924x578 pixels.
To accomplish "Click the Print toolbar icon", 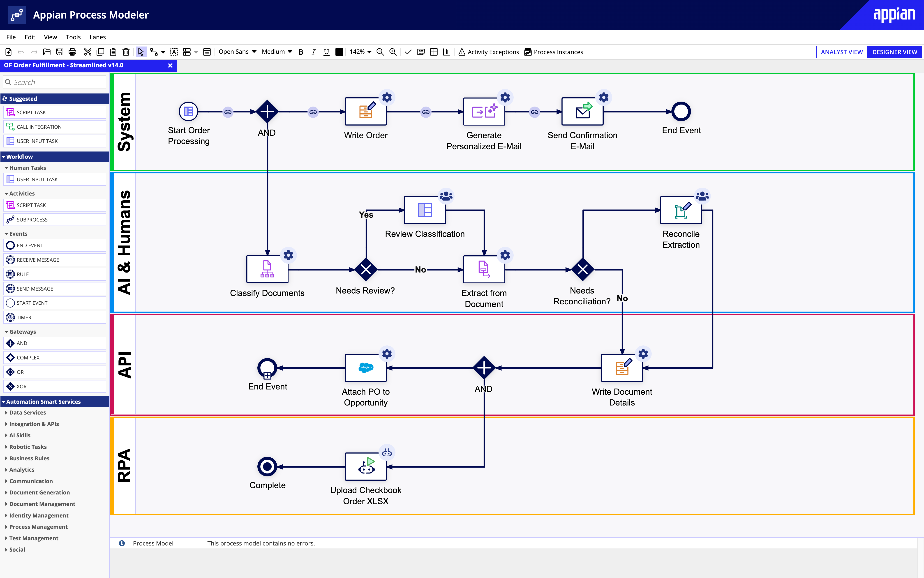I will [x=73, y=52].
